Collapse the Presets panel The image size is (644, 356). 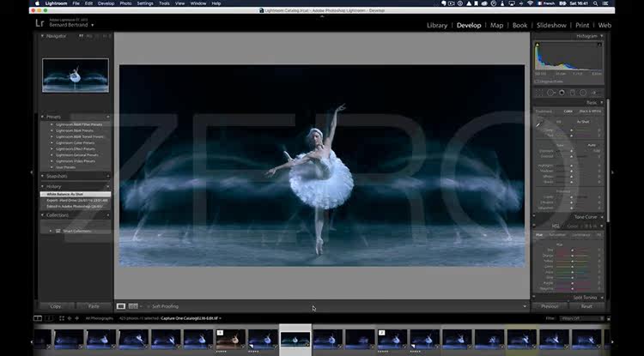click(42, 117)
